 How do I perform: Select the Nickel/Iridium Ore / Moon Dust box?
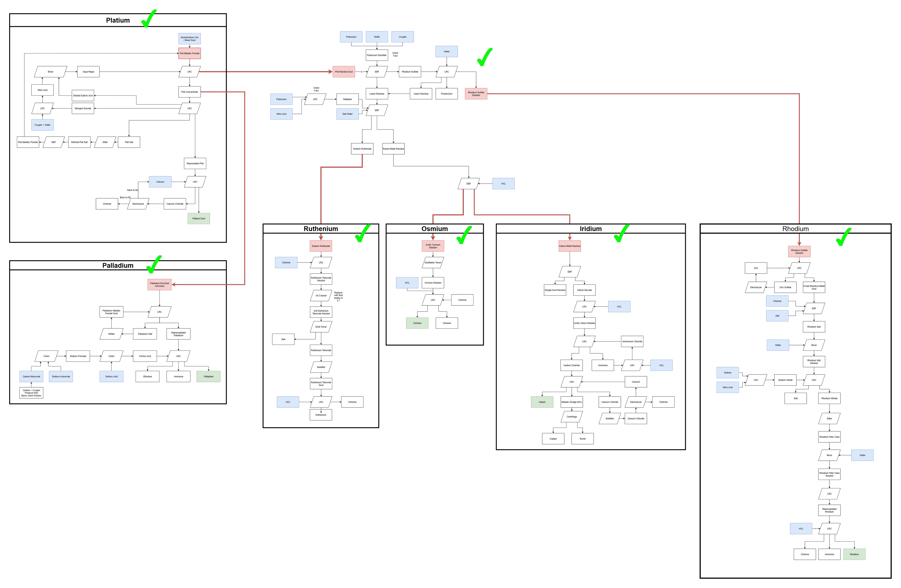(189, 39)
